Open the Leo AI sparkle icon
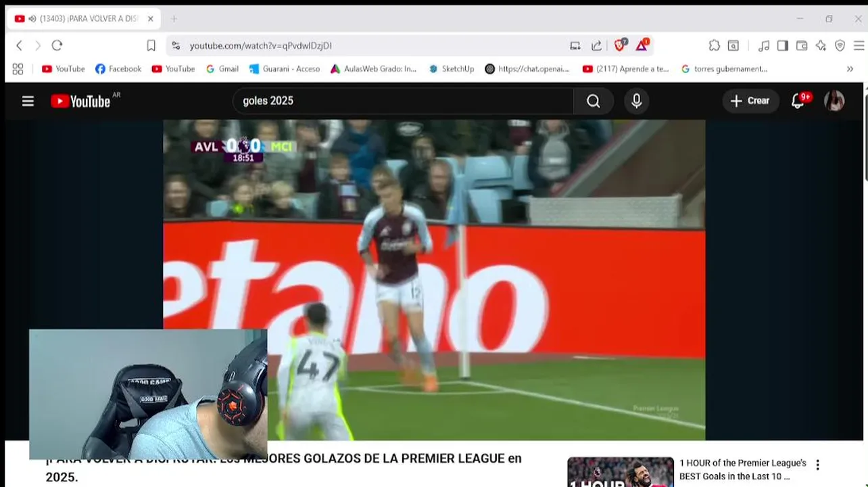 [821, 45]
